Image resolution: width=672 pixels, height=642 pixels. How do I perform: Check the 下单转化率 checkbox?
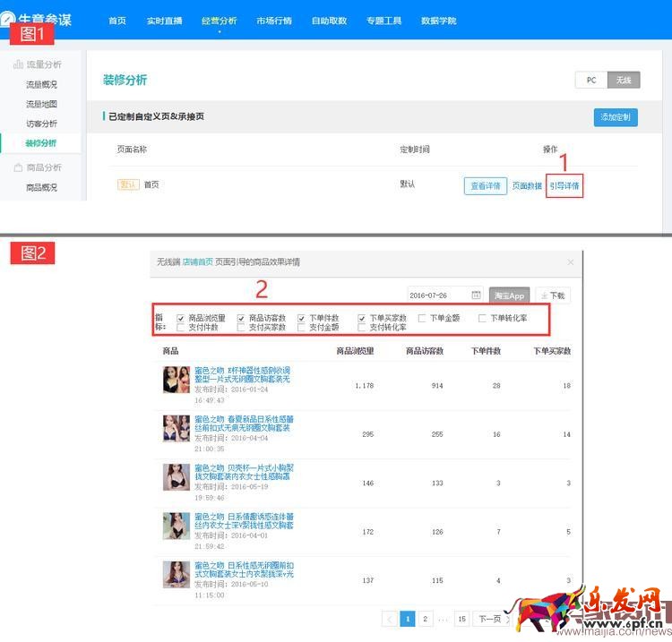coord(483,318)
